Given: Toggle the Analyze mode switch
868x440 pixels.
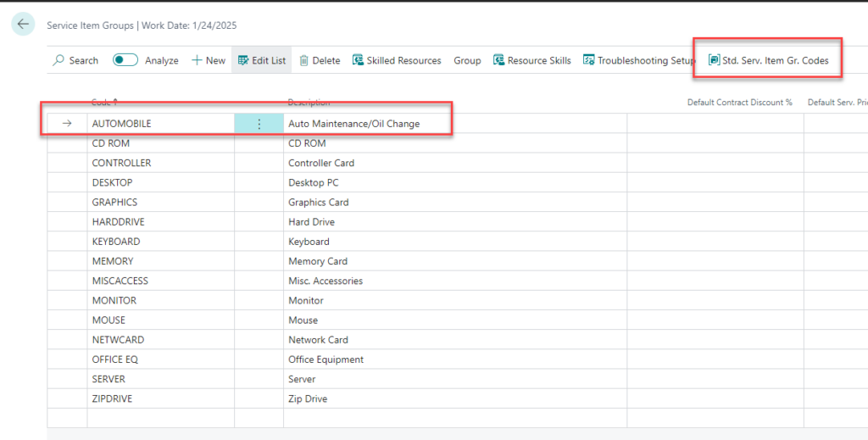Looking at the screenshot, I should [125, 60].
